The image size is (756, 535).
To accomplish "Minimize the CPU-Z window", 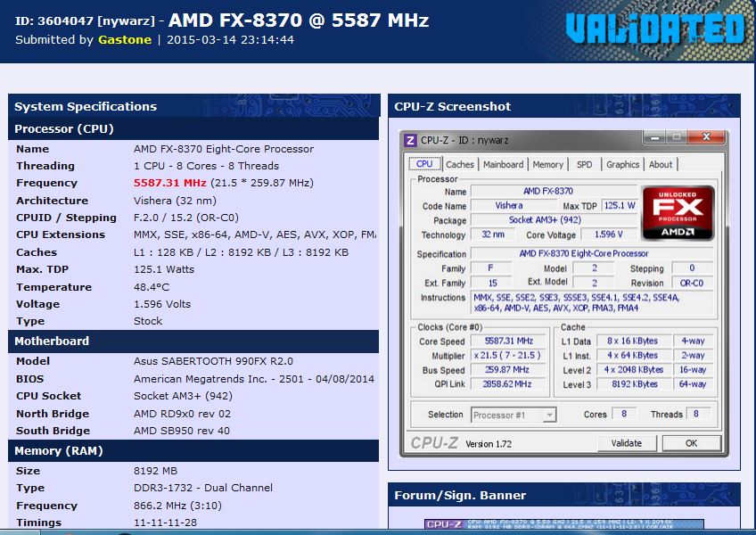I will [x=654, y=137].
